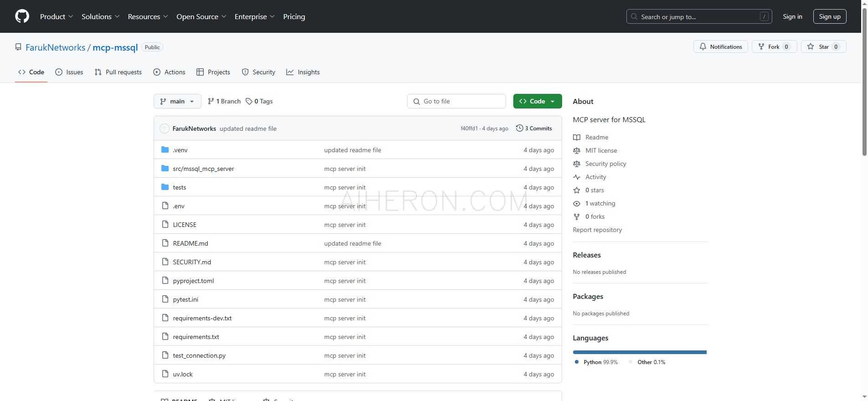Open the main branch dropdown
This screenshot has height=401, width=868.
(x=177, y=101)
